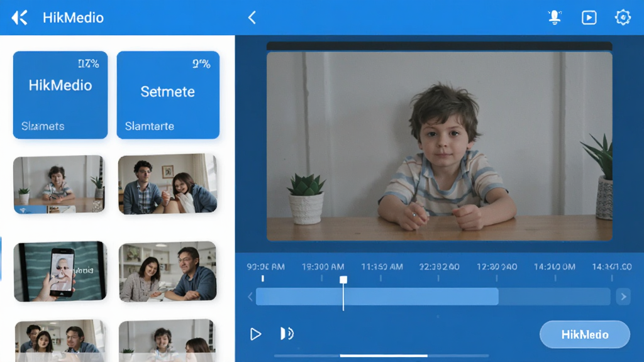The height and width of the screenshot is (362, 644).
Task: Move timeline later with the right arrow
Action: pos(623,297)
